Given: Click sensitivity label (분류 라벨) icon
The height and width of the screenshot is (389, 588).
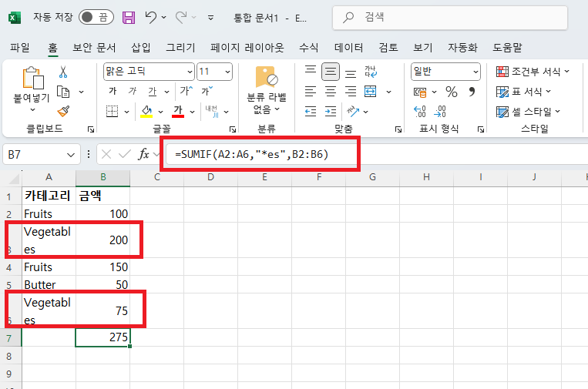Looking at the screenshot, I should point(266,77).
